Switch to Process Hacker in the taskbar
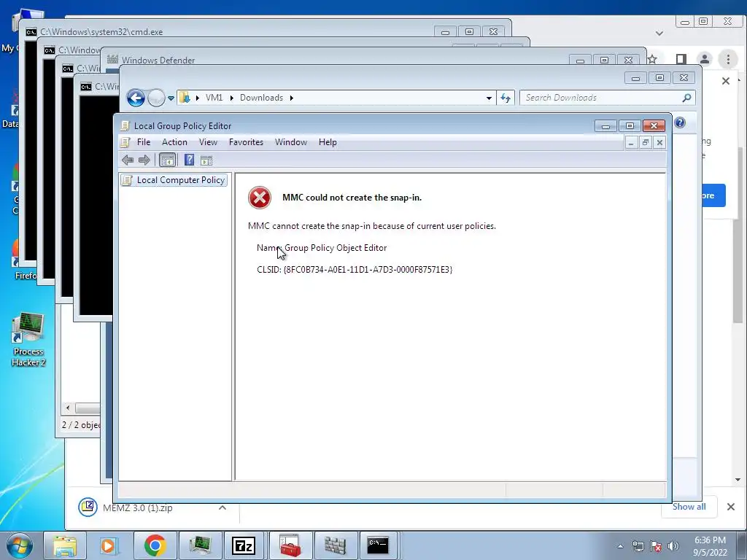This screenshot has width=747, height=560. 200,546
